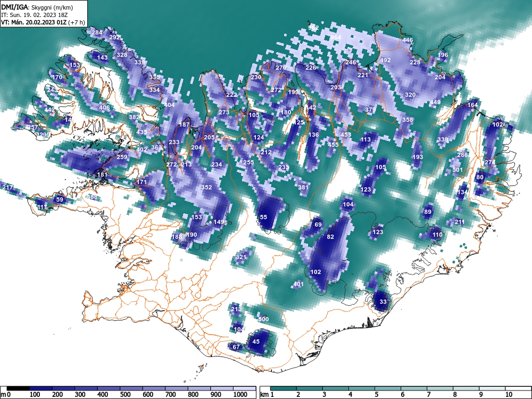The image size is (532, 399).
Task: Click the map value 404
Action: pyautogui.click(x=169, y=105)
